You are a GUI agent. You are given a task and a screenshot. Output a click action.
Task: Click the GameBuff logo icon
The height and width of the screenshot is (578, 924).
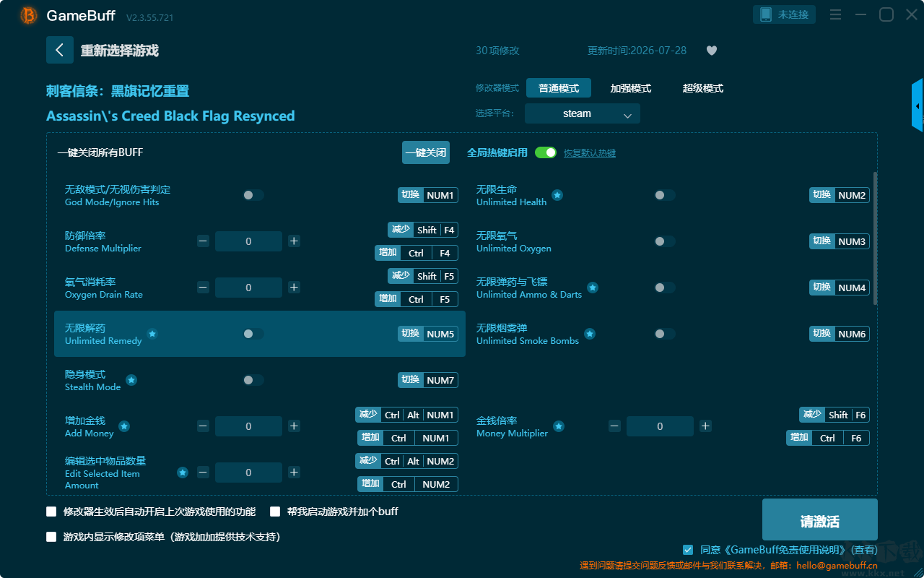tap(28, 15)
